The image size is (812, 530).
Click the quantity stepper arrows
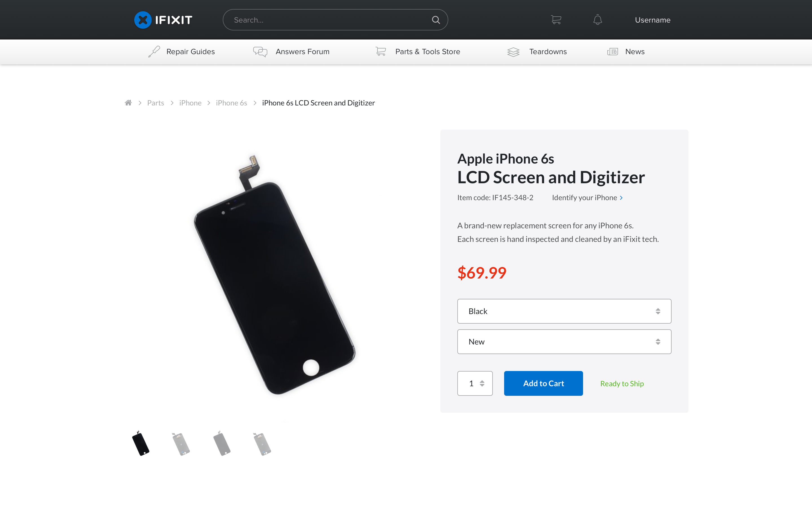click(x=482, y=383)
